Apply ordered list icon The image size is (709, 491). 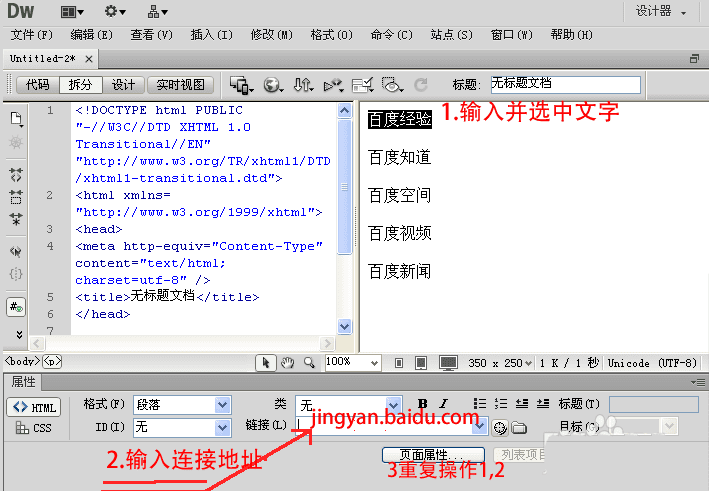(501, 403)
